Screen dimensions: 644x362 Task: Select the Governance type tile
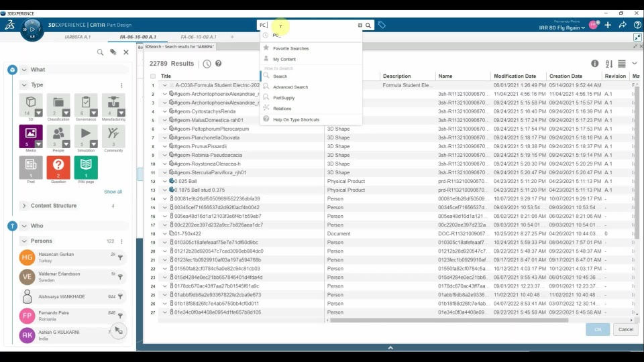click(x=86, y=105)
